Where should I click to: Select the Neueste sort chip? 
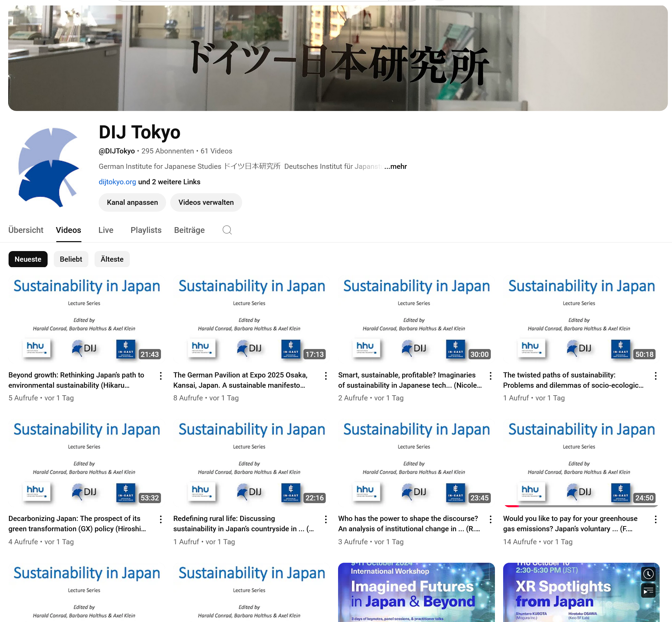tap(28, 259)
